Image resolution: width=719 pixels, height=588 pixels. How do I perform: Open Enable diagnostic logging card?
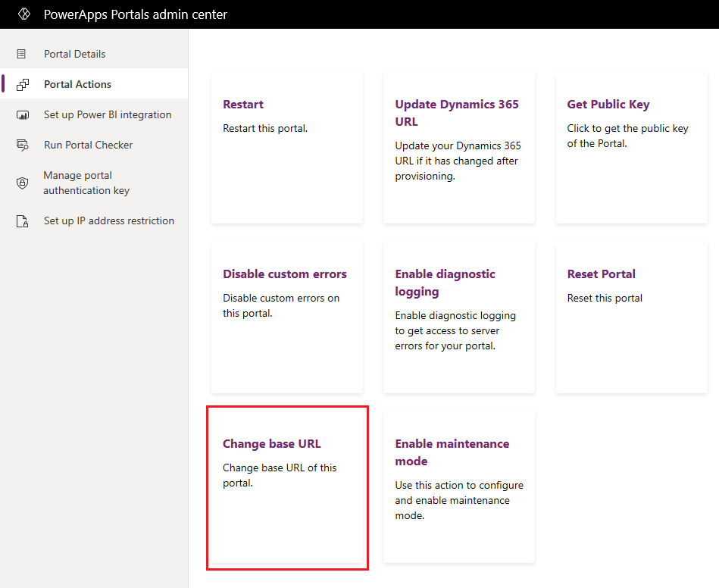click(459, 317)
